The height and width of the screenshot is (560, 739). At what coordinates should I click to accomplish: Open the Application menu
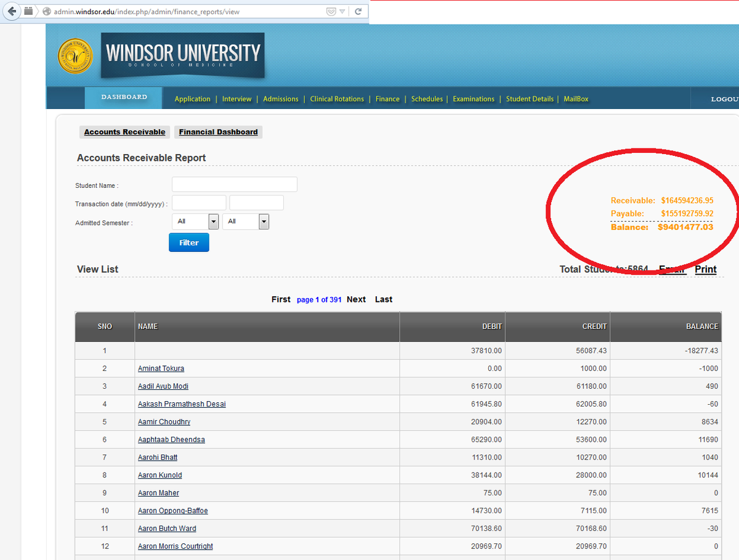pyautogui.click(x=192, y=99)
